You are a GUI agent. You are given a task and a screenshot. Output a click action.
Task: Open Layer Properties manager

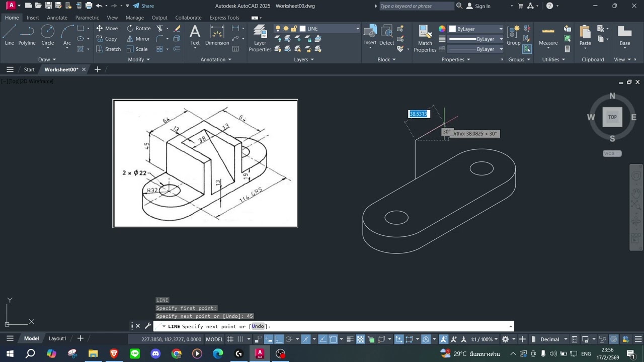point(260,38)
